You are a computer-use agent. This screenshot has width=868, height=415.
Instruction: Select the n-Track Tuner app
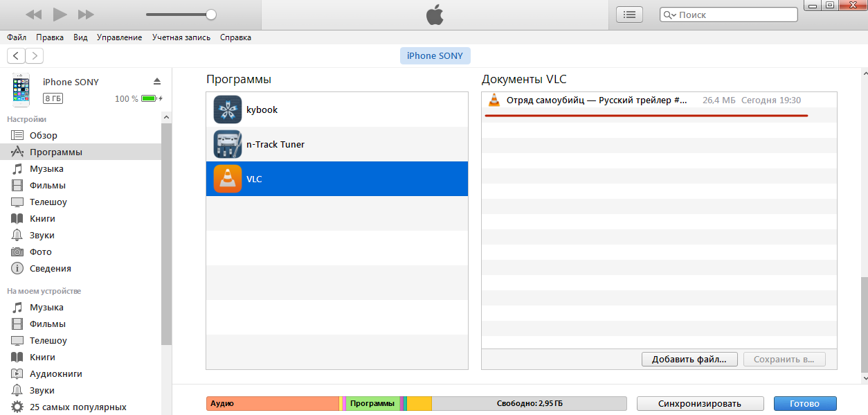337,144
